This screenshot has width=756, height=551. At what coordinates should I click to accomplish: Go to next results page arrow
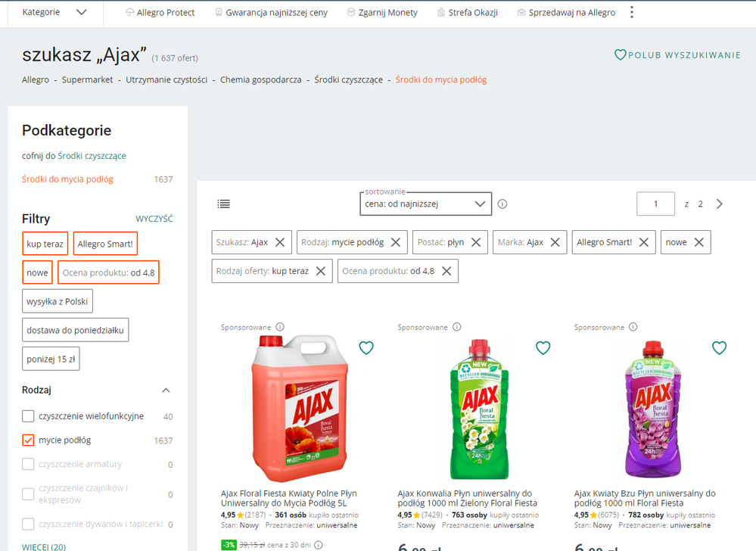(x=720, y=204)
